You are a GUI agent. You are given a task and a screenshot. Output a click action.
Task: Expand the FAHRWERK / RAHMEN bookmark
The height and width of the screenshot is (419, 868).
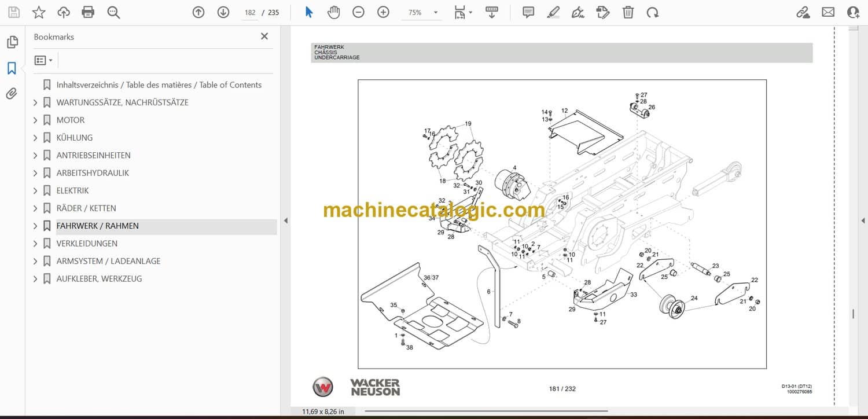[x=35, y=226]
